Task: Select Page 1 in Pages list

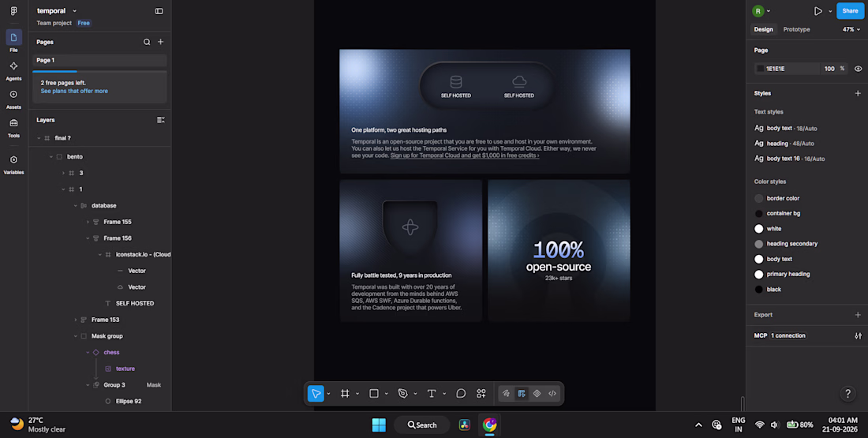Action: (99, 60)
